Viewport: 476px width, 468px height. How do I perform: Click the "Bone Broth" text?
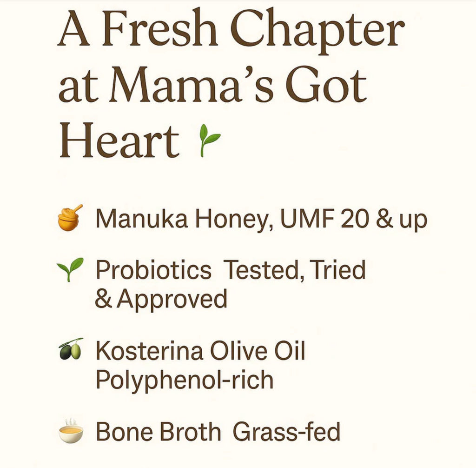pyautogui.click(x=158, y=432)
